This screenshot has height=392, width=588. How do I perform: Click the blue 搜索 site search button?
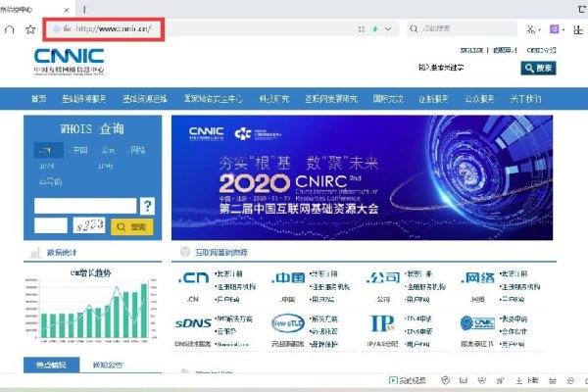538,68
